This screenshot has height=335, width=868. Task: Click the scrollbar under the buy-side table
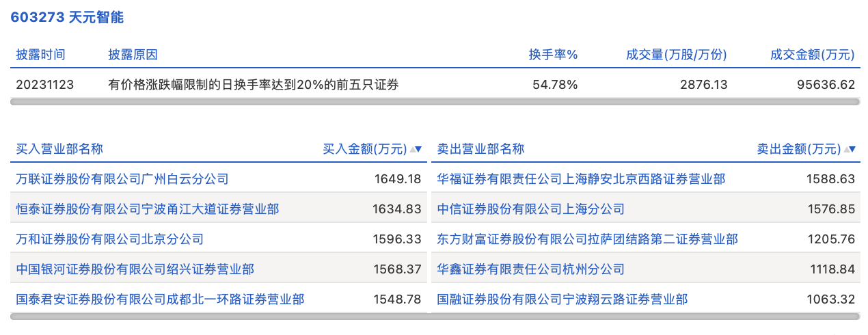pyautogui.click(x=219, y=316)
